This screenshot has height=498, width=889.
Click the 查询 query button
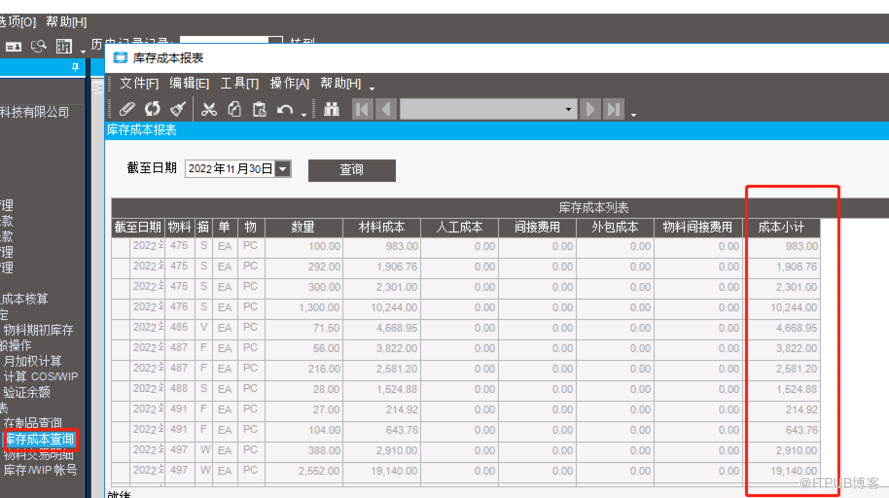point(352,170)
